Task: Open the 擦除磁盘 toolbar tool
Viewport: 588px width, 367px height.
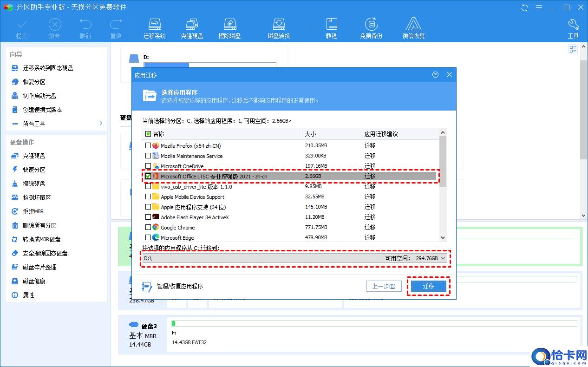Action: point(230,28)
